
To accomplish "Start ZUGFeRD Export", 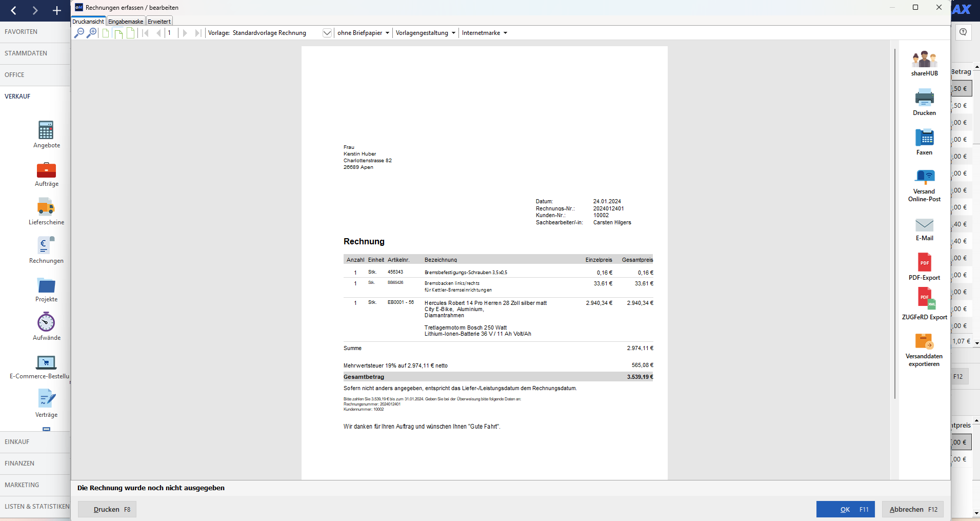I will pyautogui.click(x=924, y=304).
